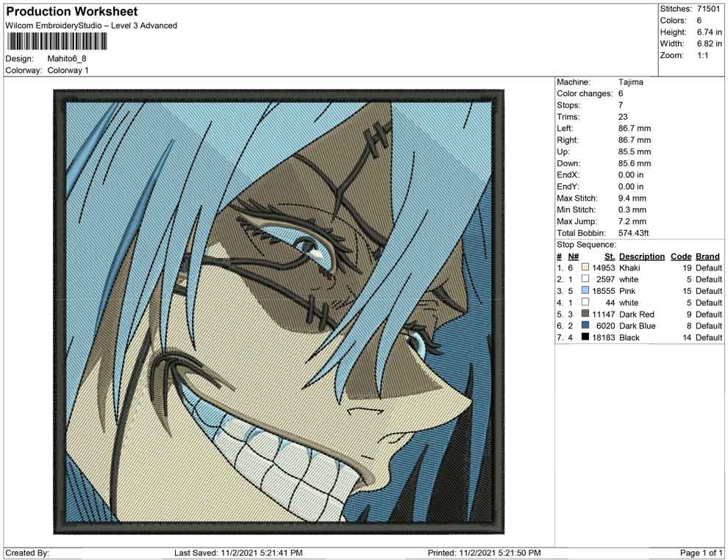
Task: Click the Black thread color swatch
Action: pos(585,337)
